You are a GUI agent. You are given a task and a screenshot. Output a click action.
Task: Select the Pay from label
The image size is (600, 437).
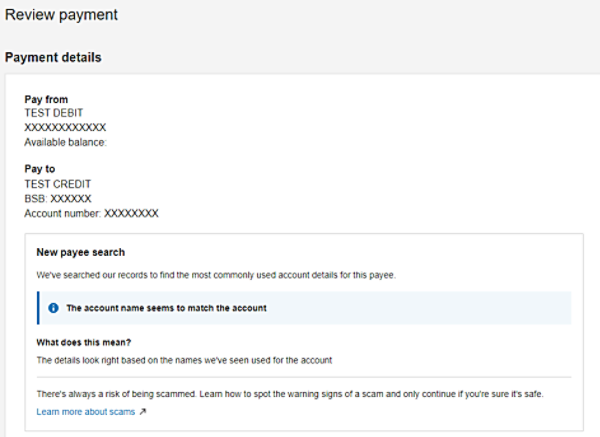point(46,99)
